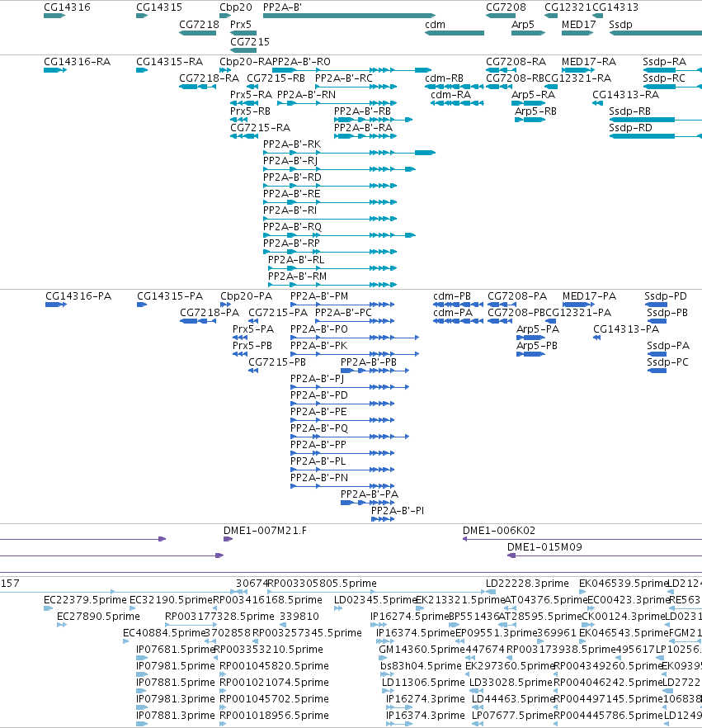Click the CG14316 gene label
The image size is (702, 728).
point(68,7)
